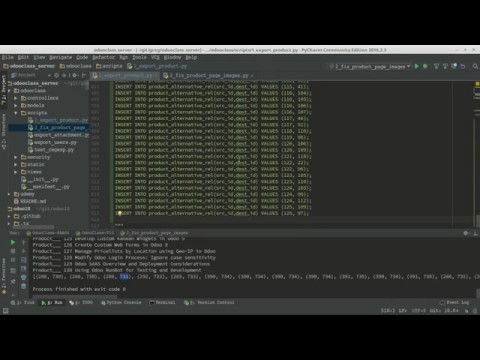Click the horizontal scrollbar under the console output

click(75, 296)
